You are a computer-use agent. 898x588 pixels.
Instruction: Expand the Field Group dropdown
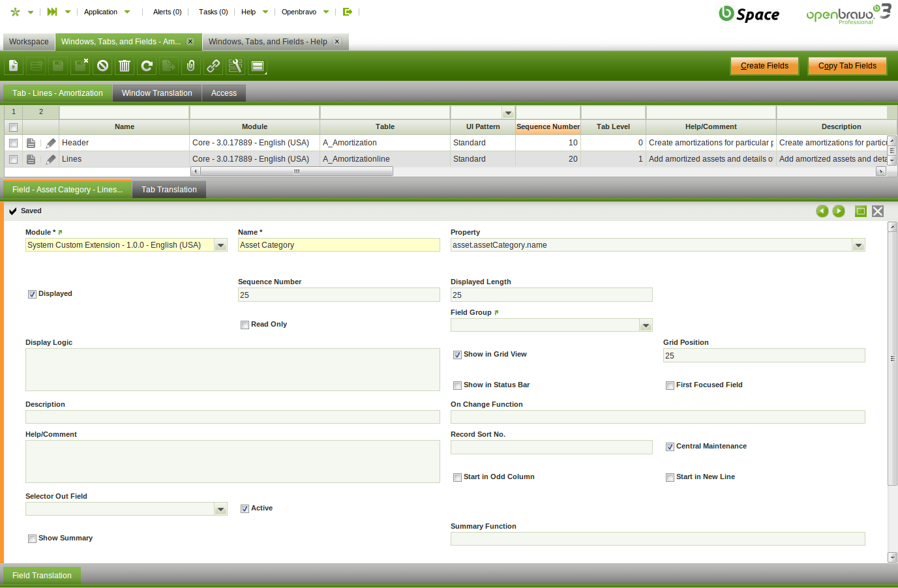tap(645, 325)
